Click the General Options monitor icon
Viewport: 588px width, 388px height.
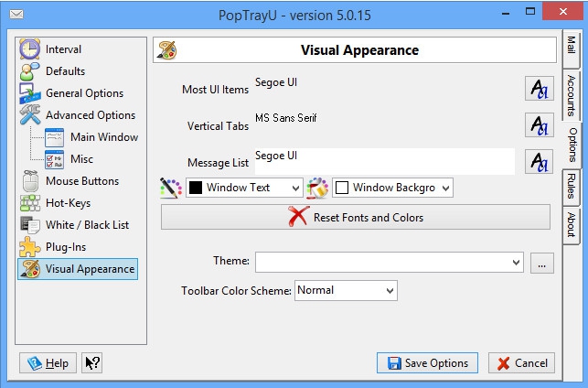point(30,93)
